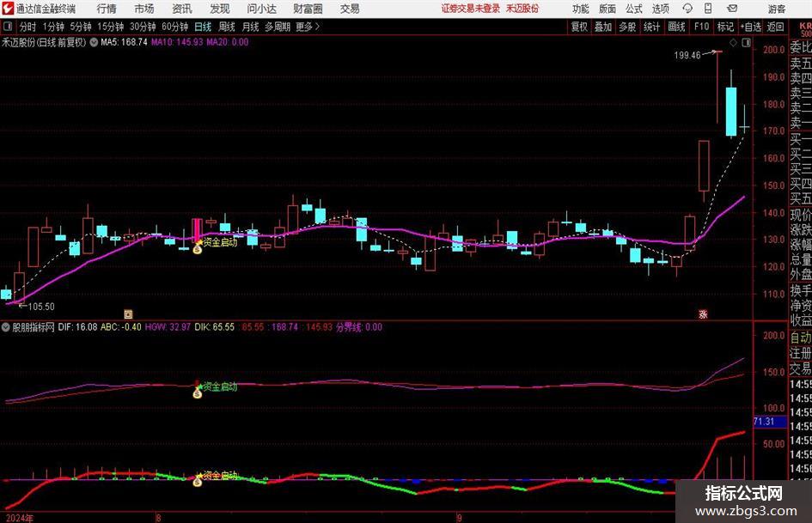Switch to the 60分钟 period tab

pos(175,27)
